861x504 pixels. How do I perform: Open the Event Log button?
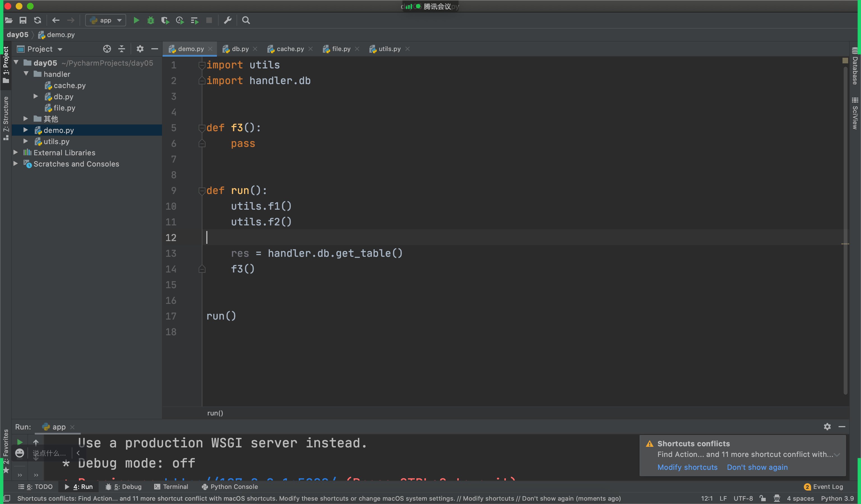823,487
